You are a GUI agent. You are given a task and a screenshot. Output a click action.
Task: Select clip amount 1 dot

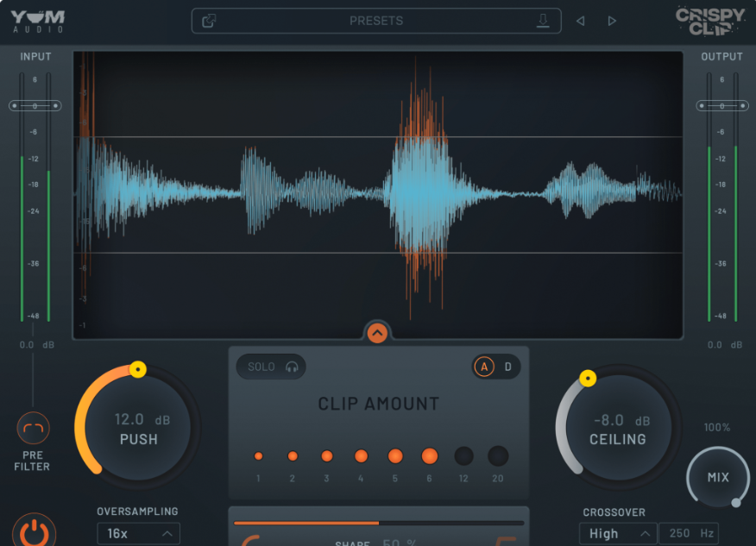point(258,456)
